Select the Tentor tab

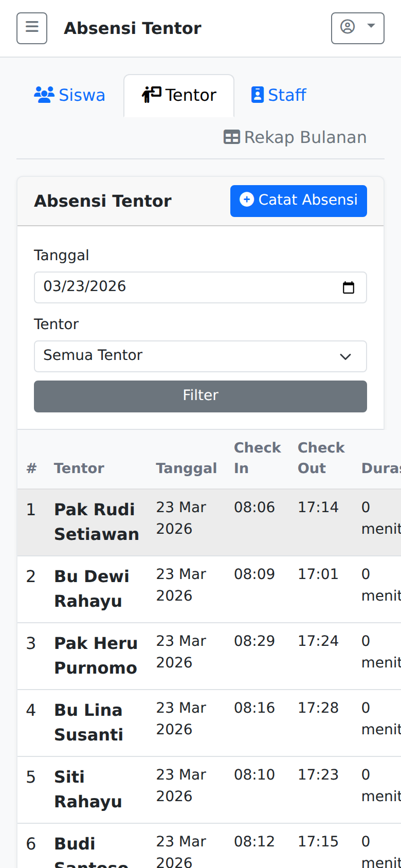179,95
